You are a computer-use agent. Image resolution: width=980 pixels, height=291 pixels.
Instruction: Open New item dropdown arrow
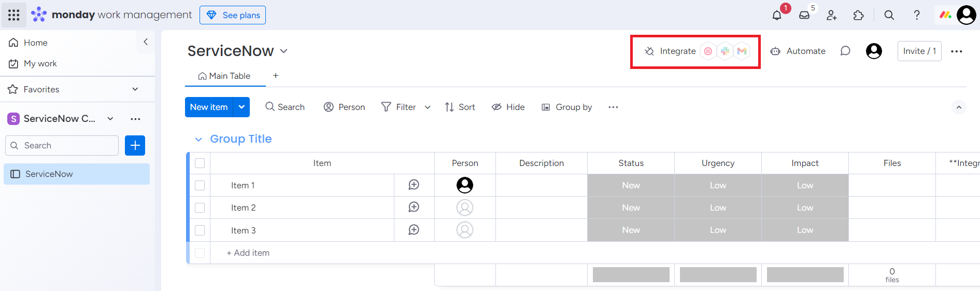[x=242, y=107]
